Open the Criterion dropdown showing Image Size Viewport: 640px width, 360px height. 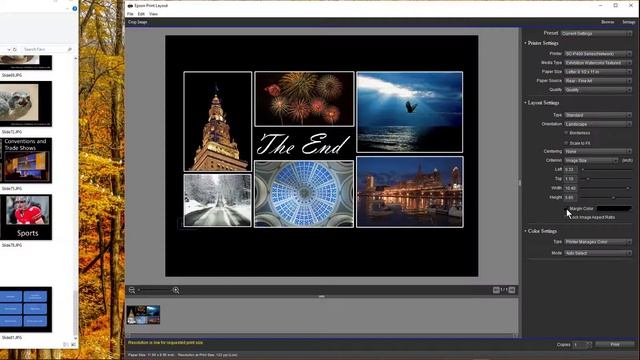point(591,160)
